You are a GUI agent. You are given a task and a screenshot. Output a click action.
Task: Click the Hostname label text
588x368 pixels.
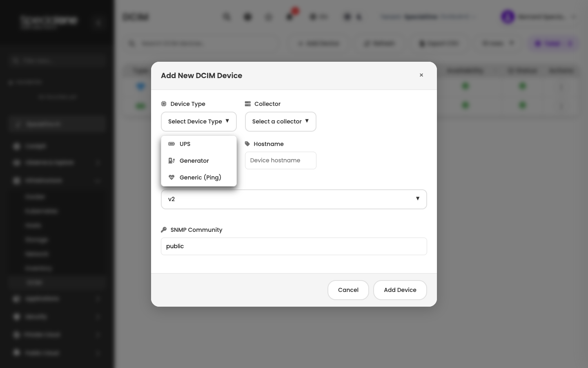(269, 144)
